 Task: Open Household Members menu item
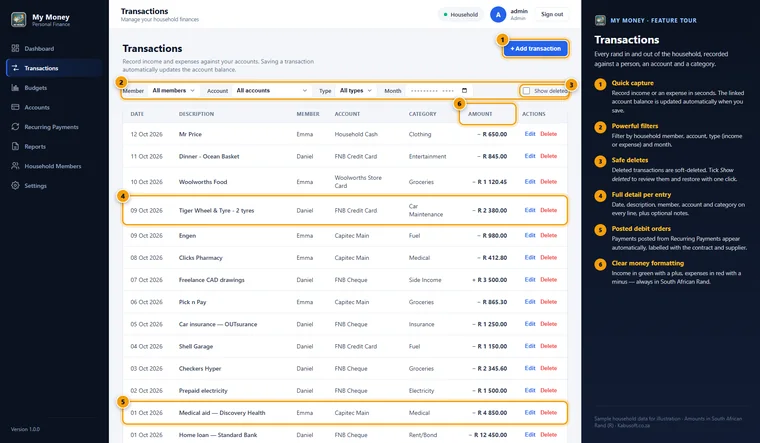54,166
